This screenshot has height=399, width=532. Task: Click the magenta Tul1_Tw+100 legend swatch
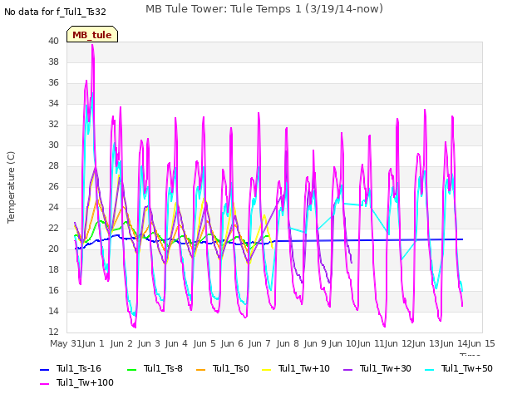click(44, 384)
